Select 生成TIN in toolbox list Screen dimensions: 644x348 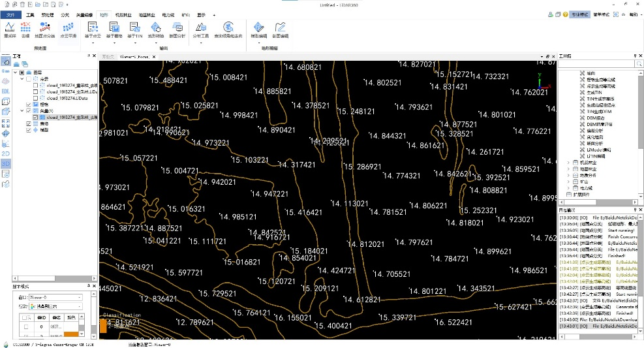pos(594,93)
